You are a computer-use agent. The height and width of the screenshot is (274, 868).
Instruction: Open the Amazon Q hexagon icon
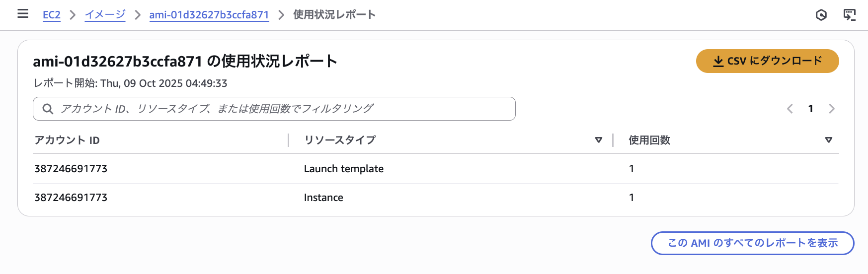pyautogui.click(x=821, y=15)
